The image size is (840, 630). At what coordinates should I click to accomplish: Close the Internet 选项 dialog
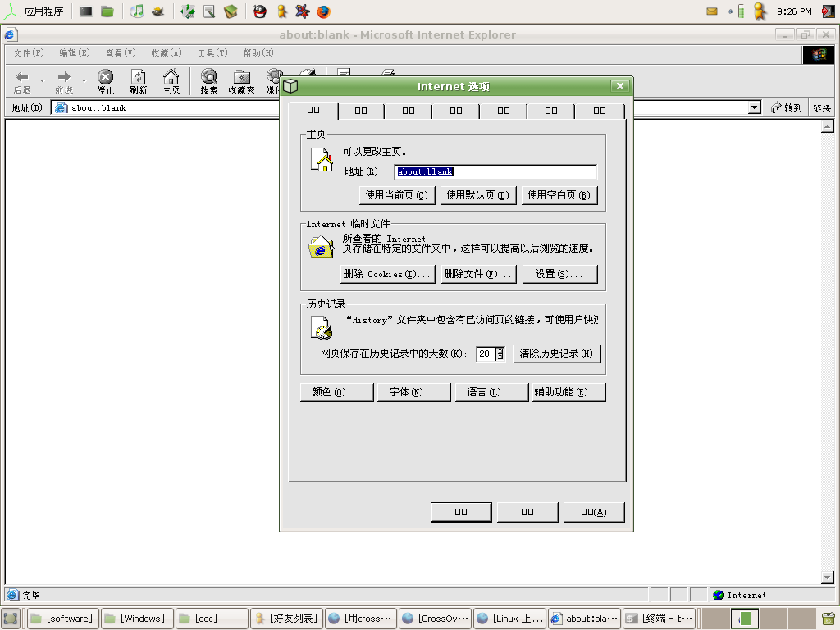[x=619, y=85]
